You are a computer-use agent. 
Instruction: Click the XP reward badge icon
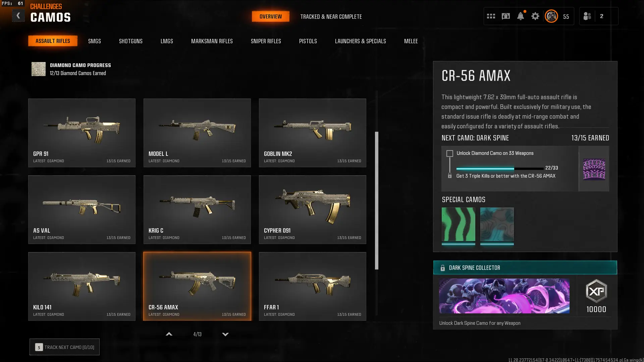point(596,291)
